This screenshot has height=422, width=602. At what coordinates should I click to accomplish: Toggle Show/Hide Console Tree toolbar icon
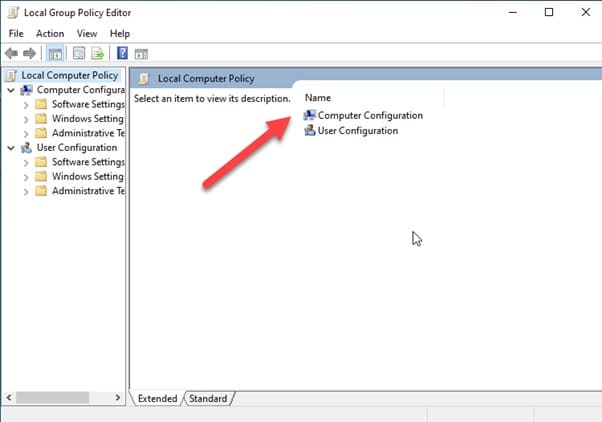[55, 53]
